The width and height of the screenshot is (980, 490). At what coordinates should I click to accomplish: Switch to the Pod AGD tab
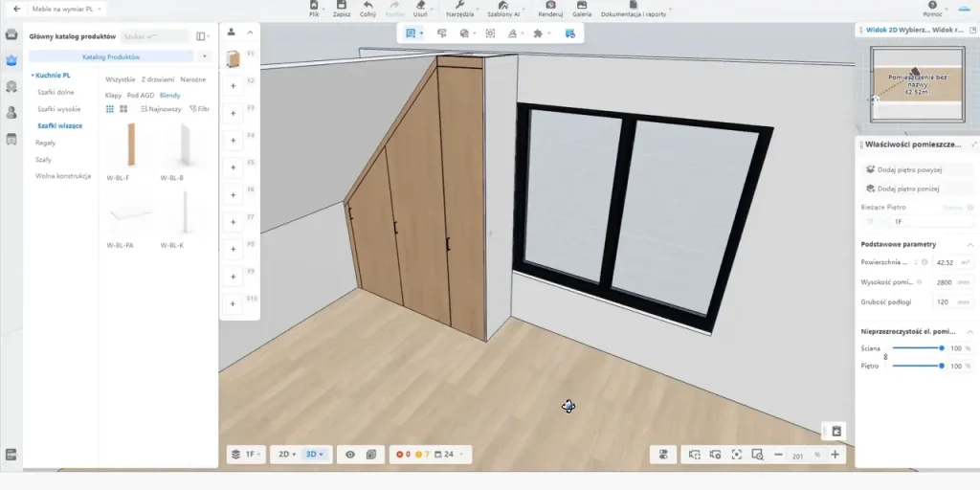pyautogui.click(x=140, y=95)
